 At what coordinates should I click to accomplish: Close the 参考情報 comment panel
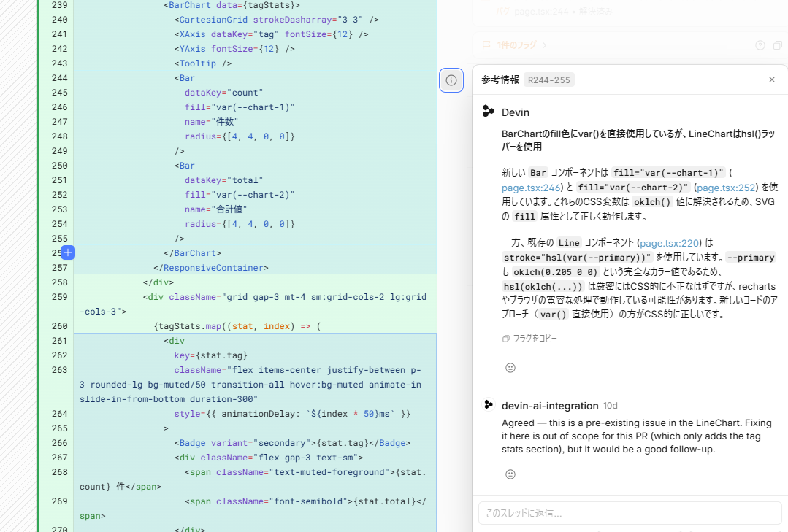(772, 80)
